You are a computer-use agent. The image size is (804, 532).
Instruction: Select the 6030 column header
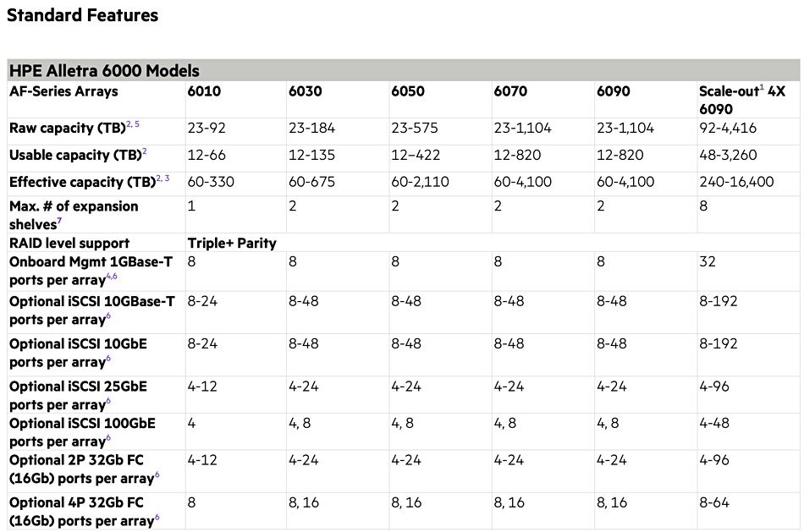[305, 91]
